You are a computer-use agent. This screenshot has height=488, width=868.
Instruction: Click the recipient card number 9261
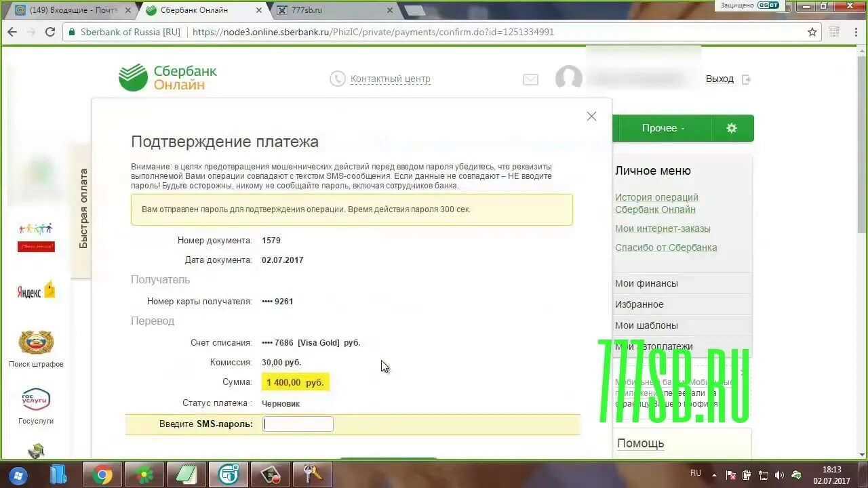click(277, 301)
